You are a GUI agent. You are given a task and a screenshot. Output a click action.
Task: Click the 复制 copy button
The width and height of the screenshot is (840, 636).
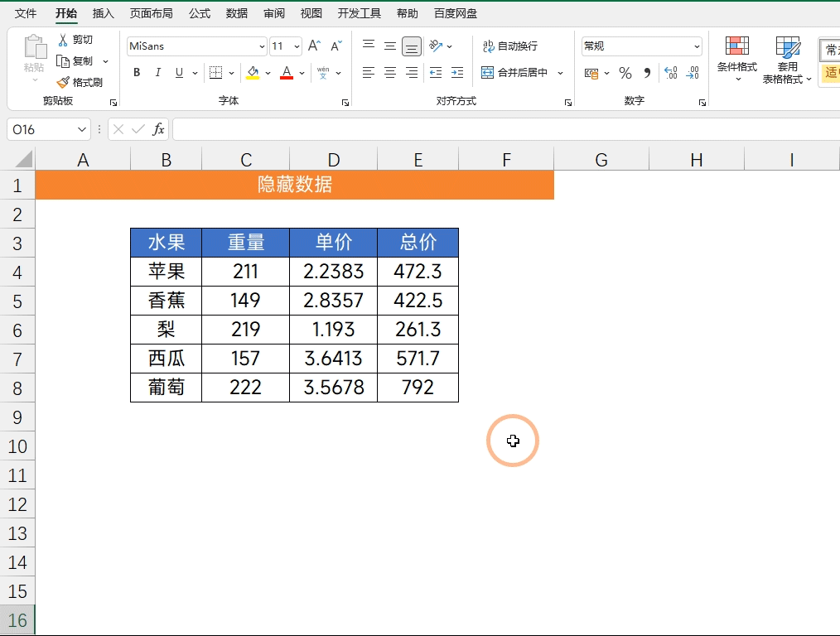coord(82,60)
